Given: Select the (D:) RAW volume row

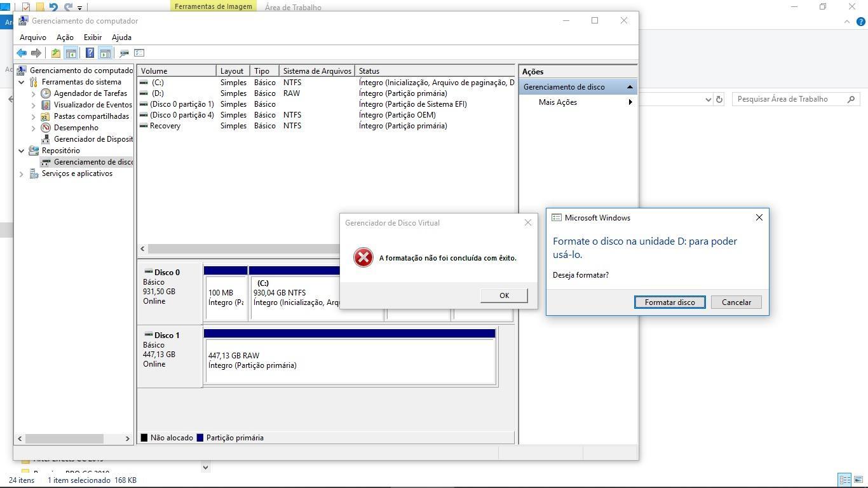Looking at the screenshot, I should click(x=326, y=93).
